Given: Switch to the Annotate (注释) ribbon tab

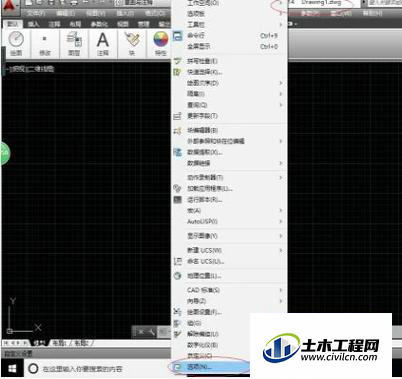Looking at the screenshot, I should click(x=54, y=24).
